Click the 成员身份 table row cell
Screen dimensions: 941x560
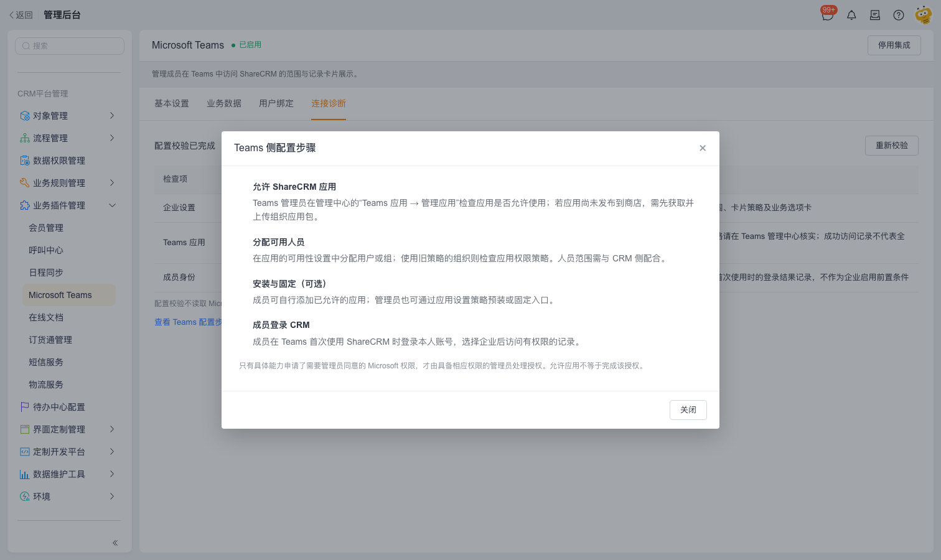coord(179,278)
